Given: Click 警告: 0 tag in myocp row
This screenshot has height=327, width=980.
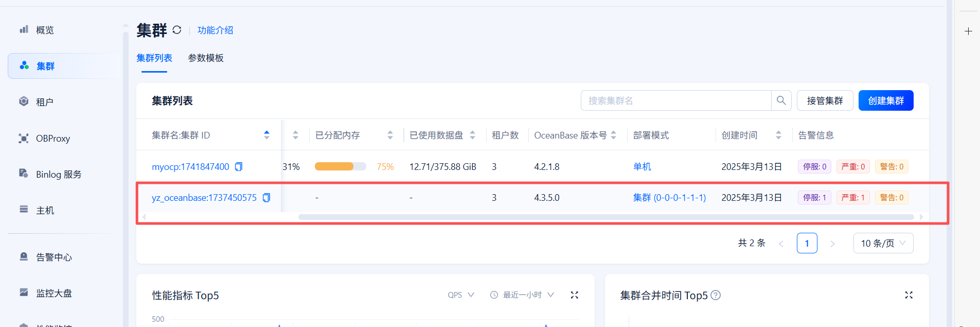Looking at the screenshot, I should tap(892, 167).
